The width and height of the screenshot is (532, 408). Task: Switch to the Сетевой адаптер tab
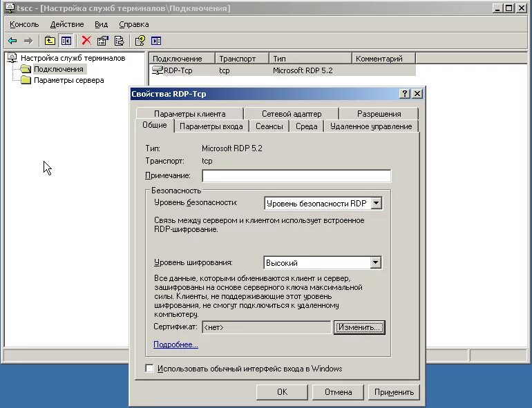coord(292,114)
